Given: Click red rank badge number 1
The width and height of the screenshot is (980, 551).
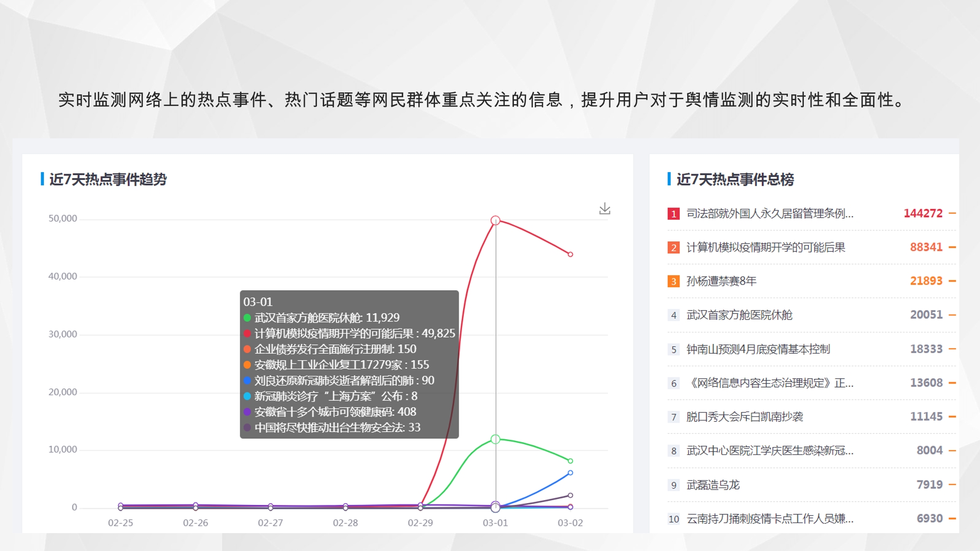Looking at the screenshot, I should click(673, 213).
